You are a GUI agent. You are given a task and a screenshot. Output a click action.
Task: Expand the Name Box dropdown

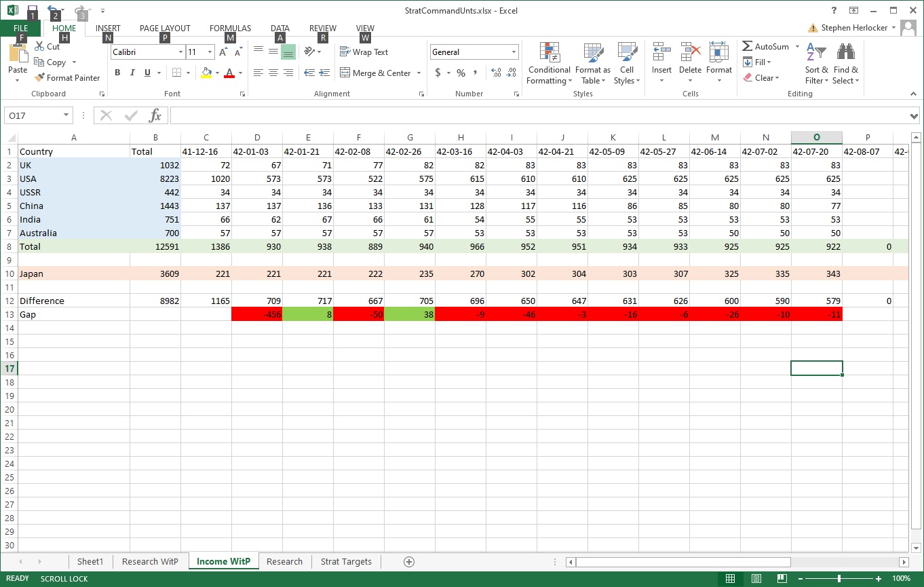(66, 115)
